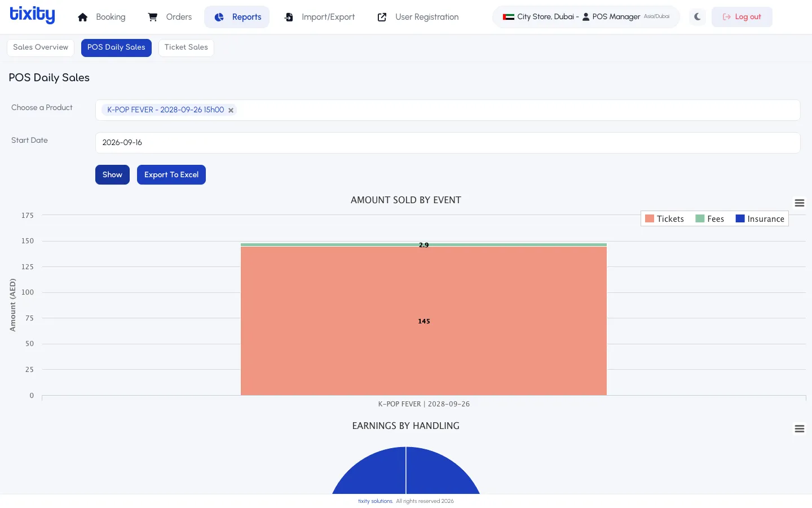Remove the K-POP FEVER product tag
This screenshot has width=812, height=508.
(231, 110)
